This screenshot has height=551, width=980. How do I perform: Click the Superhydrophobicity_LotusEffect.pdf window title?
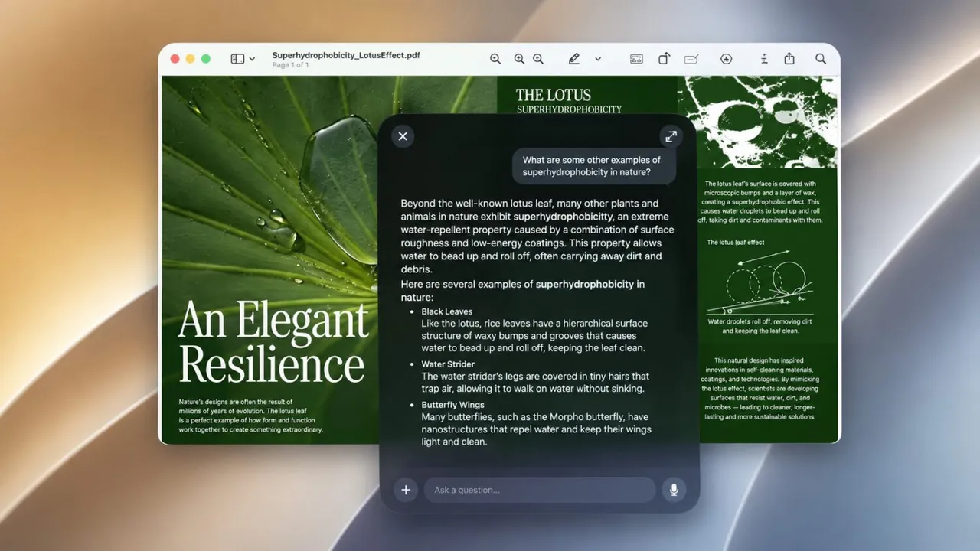[x=346, y=55]
